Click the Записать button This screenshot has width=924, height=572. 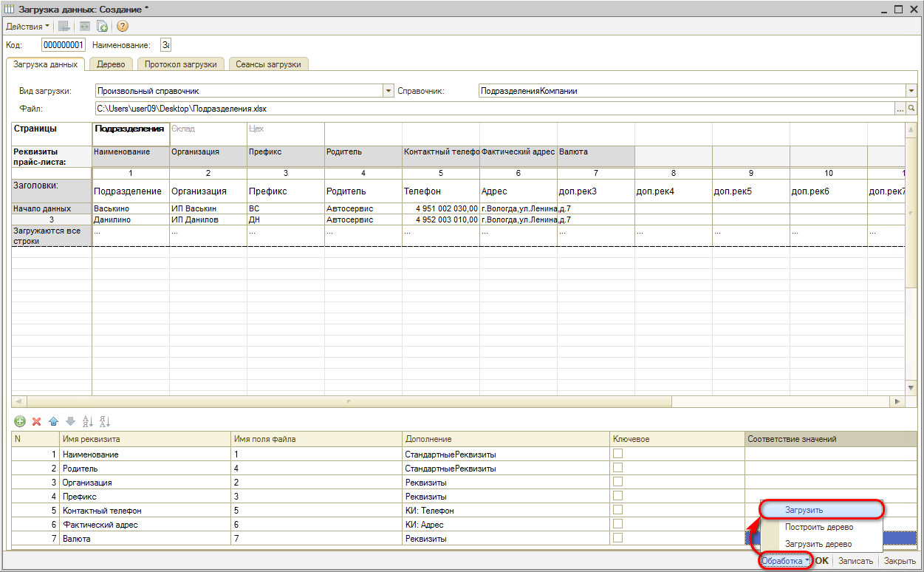pyautogui.click(x=855, y=561)
